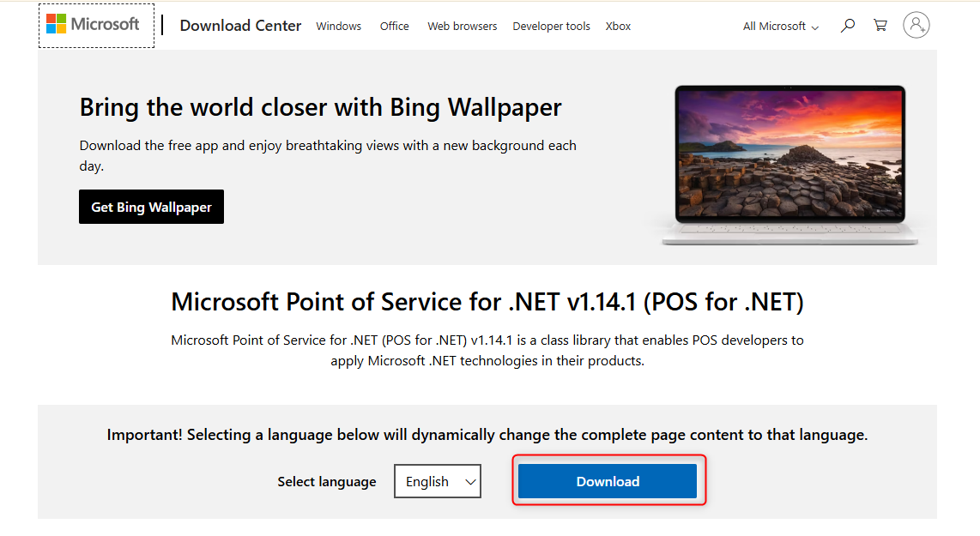Select Developer tools in the header
Screen dimensions: 980x536
551,27
